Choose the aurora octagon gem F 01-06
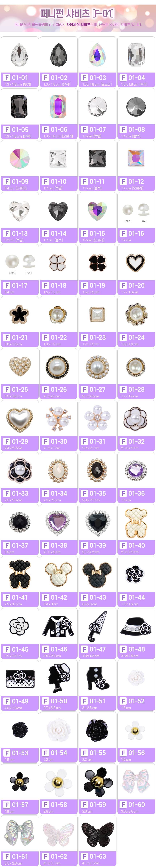 pos(58,107)
